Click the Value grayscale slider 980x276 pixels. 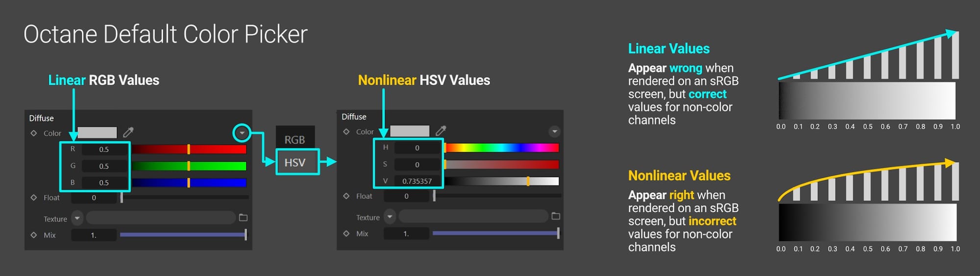pos(502,181)
